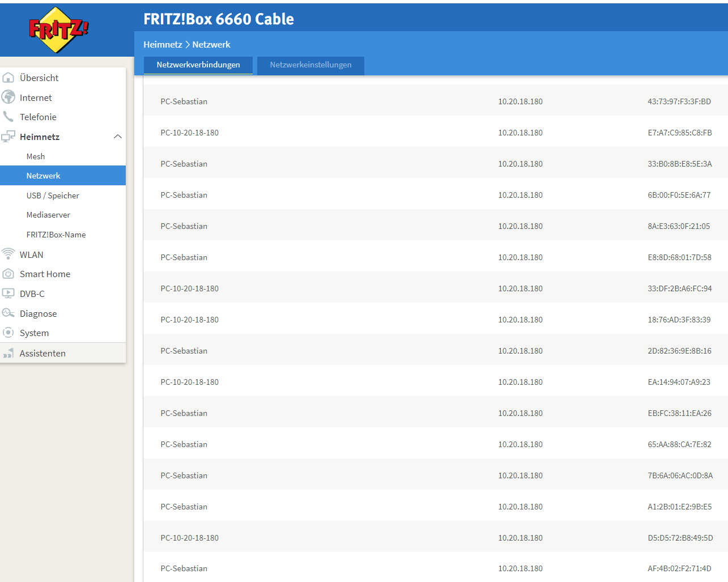Click MAC address EA:14:94:07:A9:23

click(679, 382)
